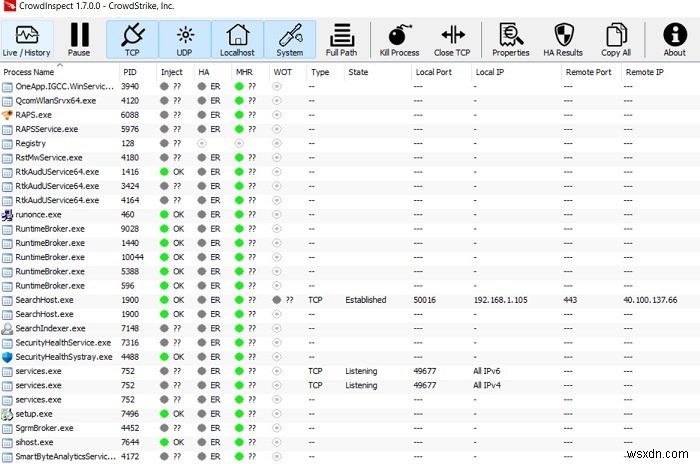Click local port 50016 cell

[x=425, y=300]
